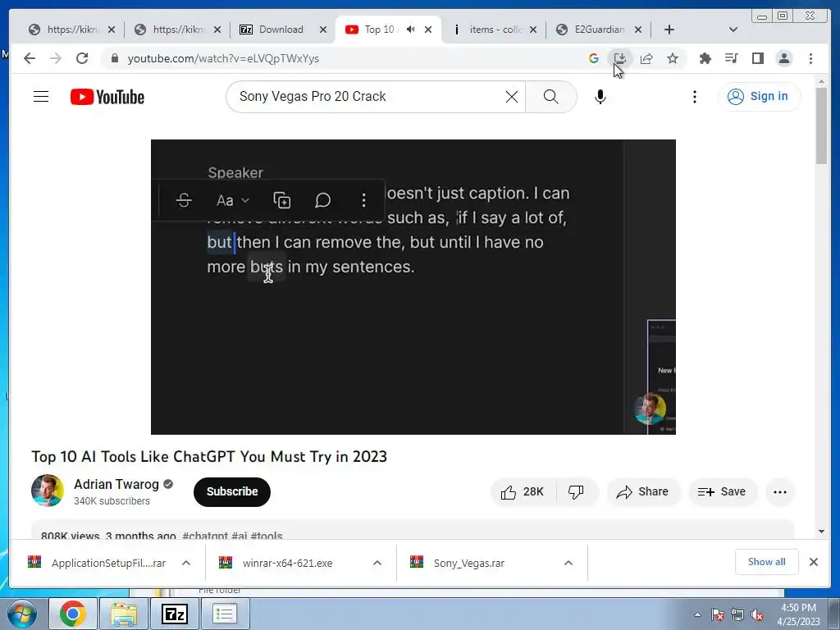Clear the search box text
Screen dimensions: 840x630
[x=512, y=97]
